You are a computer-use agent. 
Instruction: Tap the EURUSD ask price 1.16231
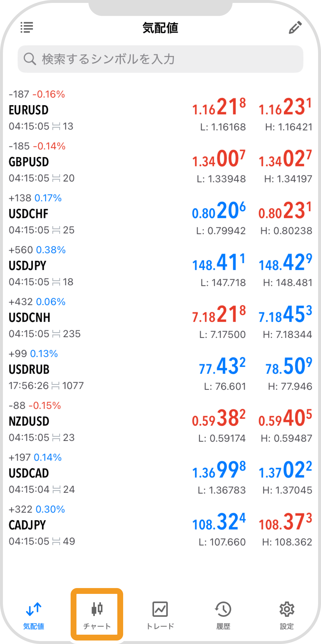285,107
